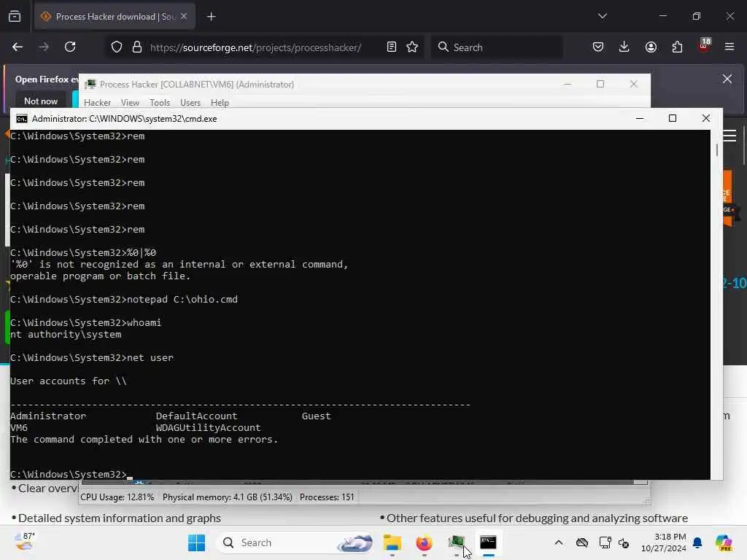Open Firefox application hamburger menu
The height and width of the screenshot is (560, 747).
coord(729,47)
